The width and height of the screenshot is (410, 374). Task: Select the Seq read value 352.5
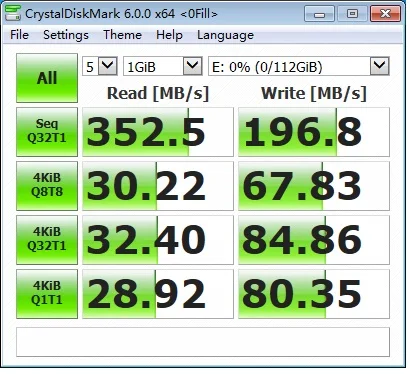[158, 132]
